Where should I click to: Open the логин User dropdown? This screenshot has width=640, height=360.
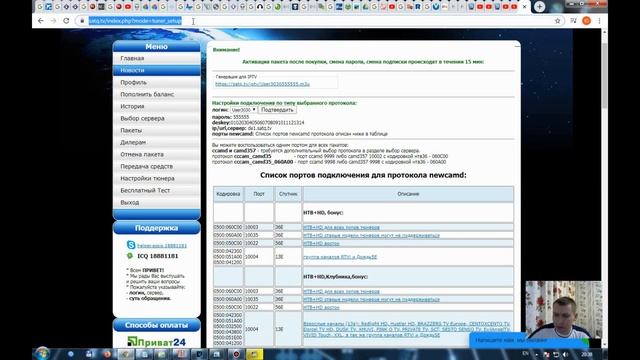pyautogui.click(x=243, y=110)
